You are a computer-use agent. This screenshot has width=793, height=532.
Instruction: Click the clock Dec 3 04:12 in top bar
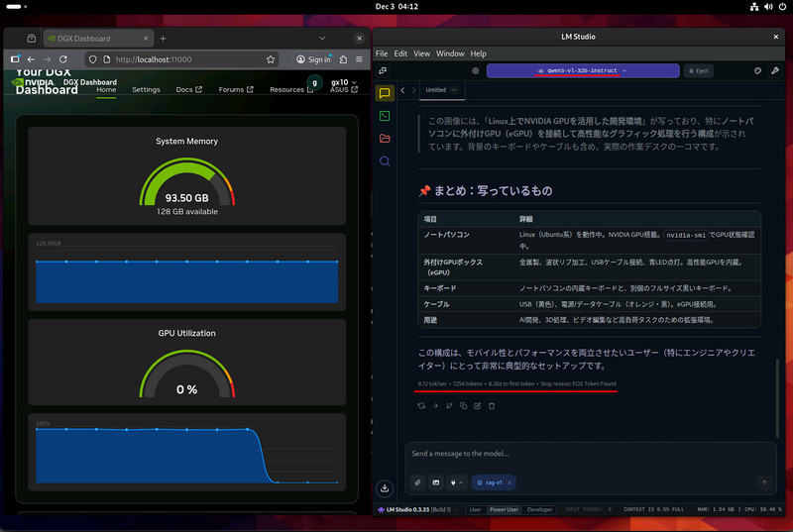(396, 7)
